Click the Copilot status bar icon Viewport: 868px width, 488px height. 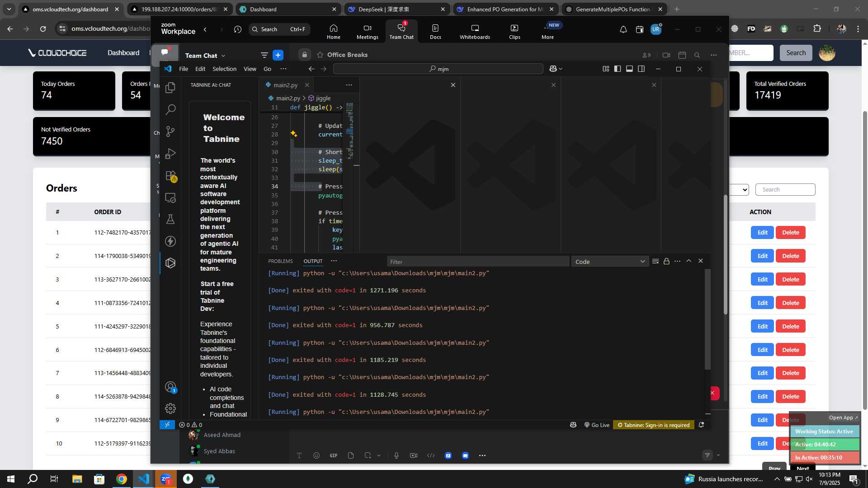(573, 425)
